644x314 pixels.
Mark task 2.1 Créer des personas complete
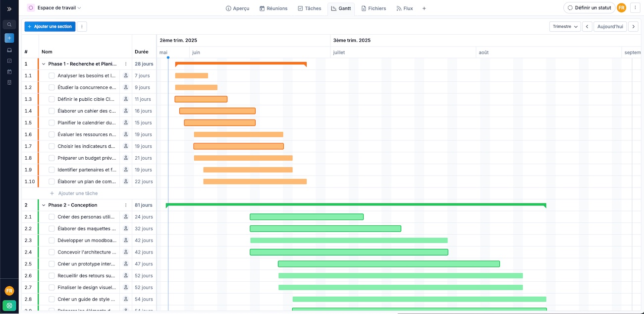(x=52, y=217)
